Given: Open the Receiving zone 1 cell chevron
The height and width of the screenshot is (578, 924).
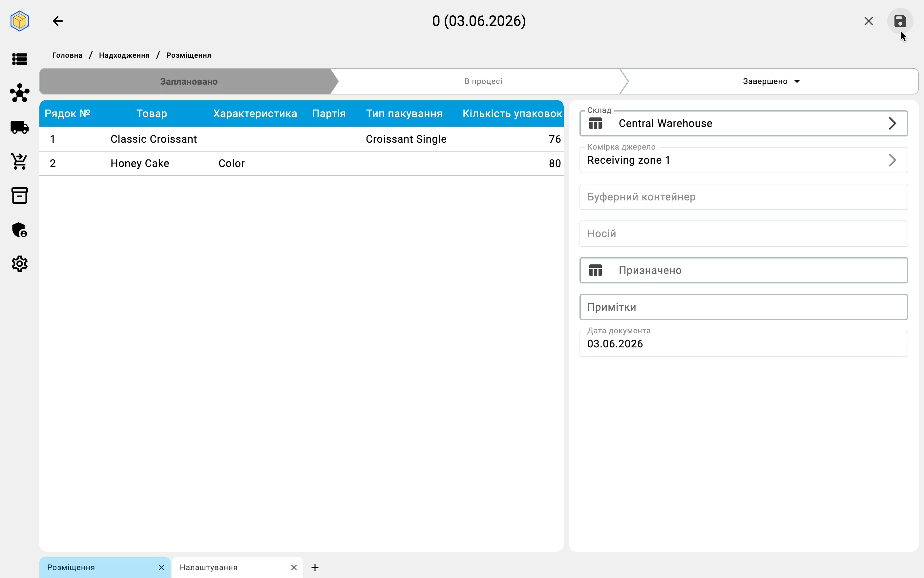Looking at the screenshot, I should 892,160.
